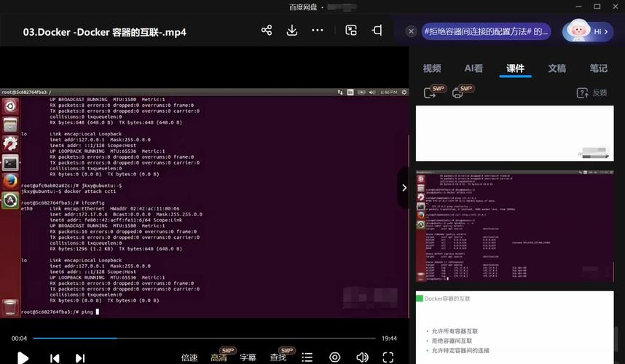Click slide bullet 允许所有容器互联
This screenshot has height=364, width=625.
click(x=455, y=331)
